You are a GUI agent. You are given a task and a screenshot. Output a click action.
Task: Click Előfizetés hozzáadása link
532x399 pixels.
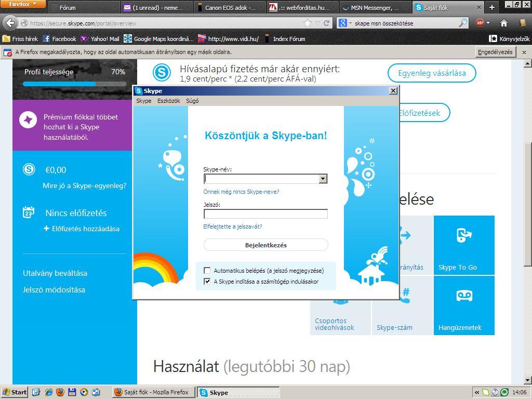(82, 229)
